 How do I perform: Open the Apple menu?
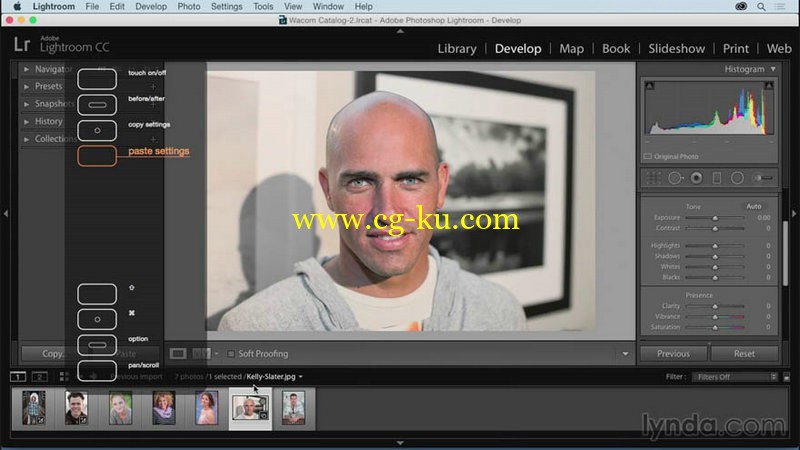pos(17,7)
